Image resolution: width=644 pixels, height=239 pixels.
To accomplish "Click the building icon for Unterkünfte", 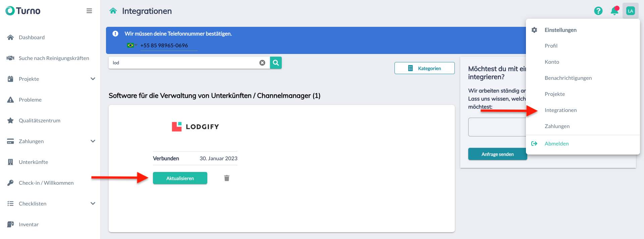I will [x=10, y=162].
